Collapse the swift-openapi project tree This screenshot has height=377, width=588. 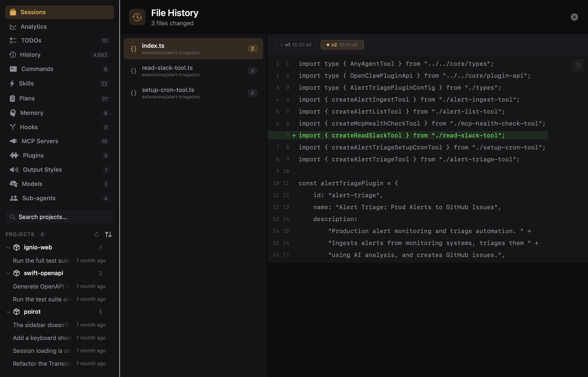click(8, 273)
